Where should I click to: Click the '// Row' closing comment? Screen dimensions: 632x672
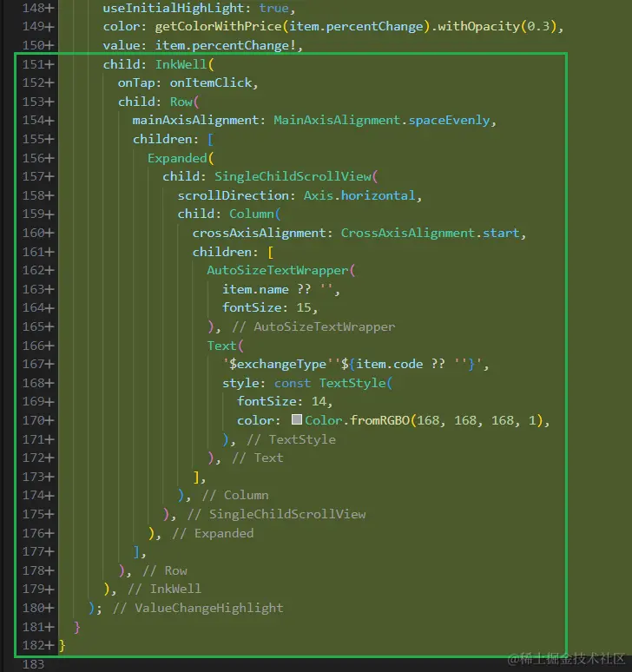click(165, 570)
